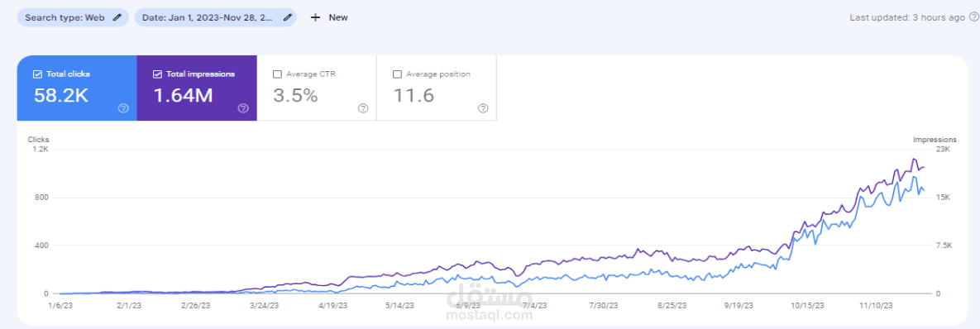Viewport: 980px width, 329px height.
Task: Open help icon beside Last updated text
Action: click(973, 17)
